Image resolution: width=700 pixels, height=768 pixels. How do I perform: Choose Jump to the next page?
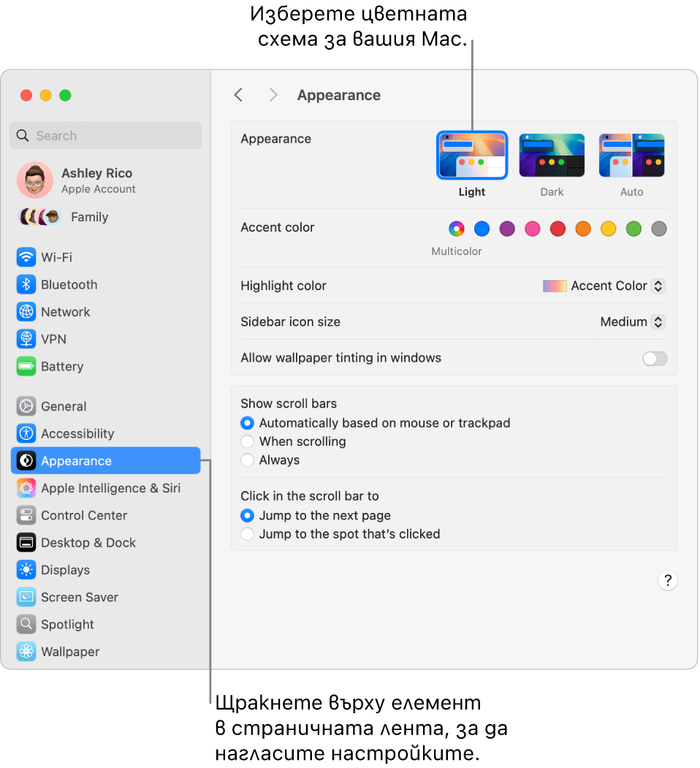click(248, 515)
